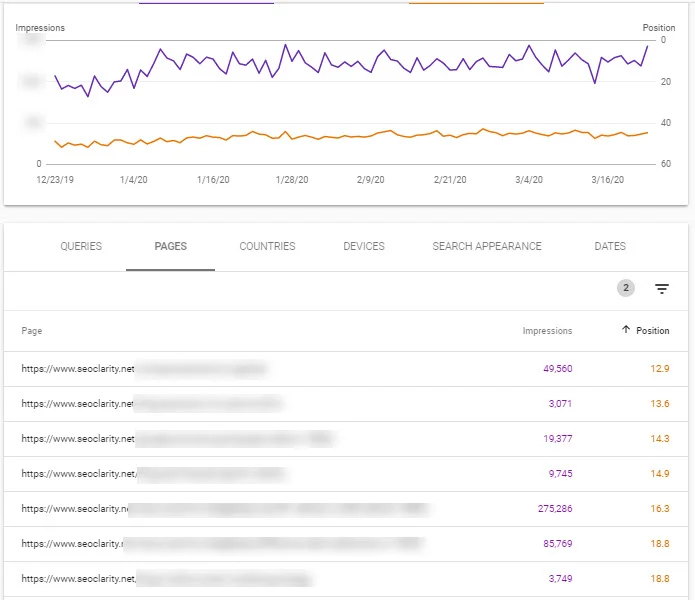The width and height of the screenshot is (695, 600).
Task: Open page row with 3,071 impressions
Action: tap(346, 404)
